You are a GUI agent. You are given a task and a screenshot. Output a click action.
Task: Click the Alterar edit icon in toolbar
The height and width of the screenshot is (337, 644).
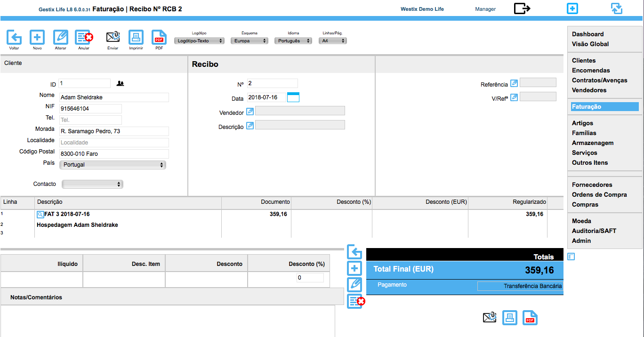(x=61, y=37)
